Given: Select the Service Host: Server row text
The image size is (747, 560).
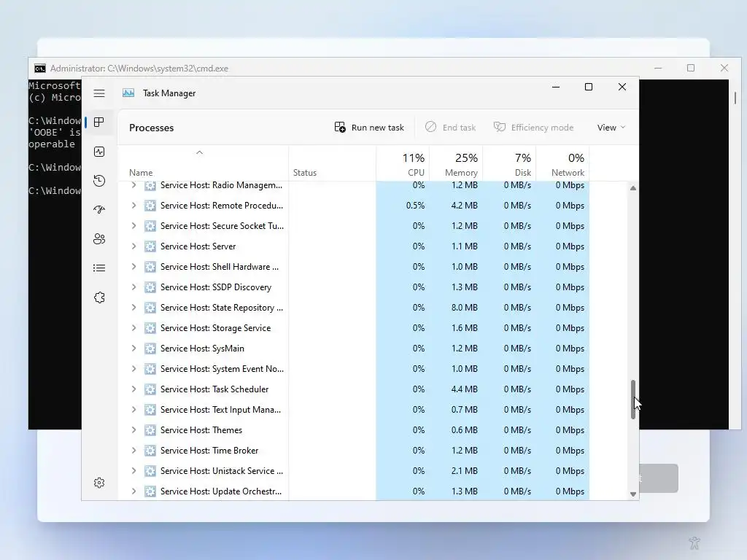Looking at the screenshot, I should point(198,246).
